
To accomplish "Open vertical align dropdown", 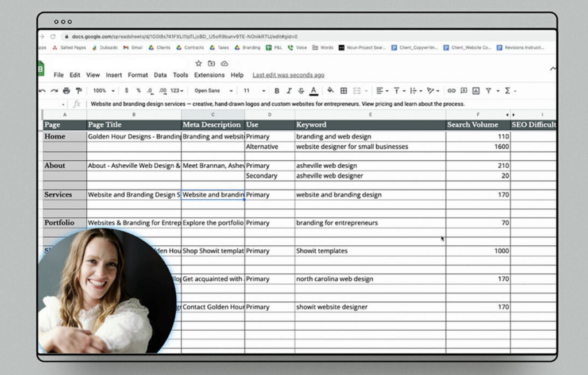I will pyautogui.click(x=400, y=91).
